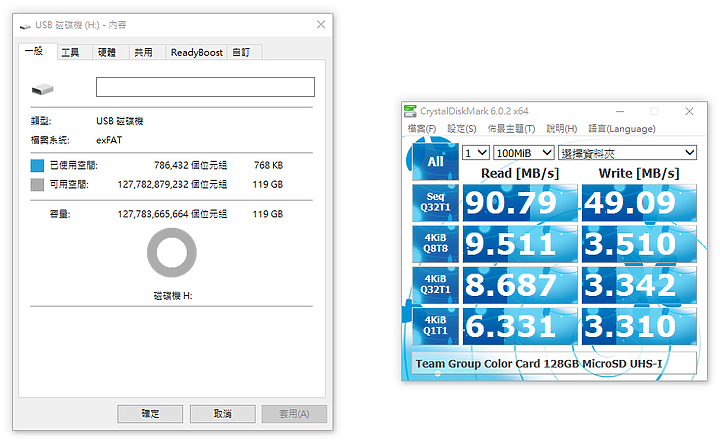
Task: Click the CrystalDiskMark app icon in title bar
Action: (410, 111)
